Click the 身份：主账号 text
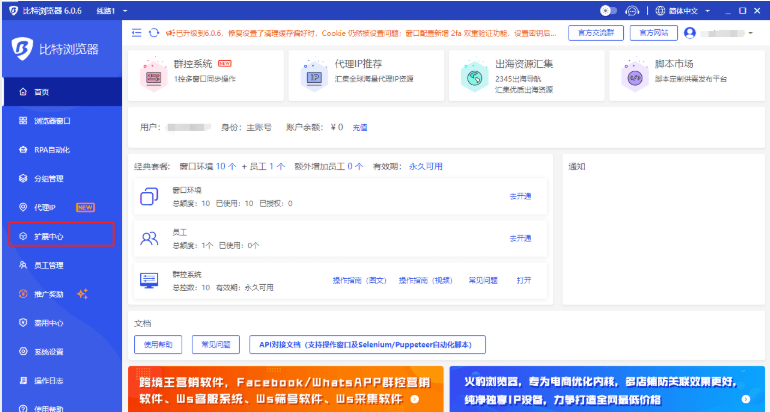 click(246, 128)
